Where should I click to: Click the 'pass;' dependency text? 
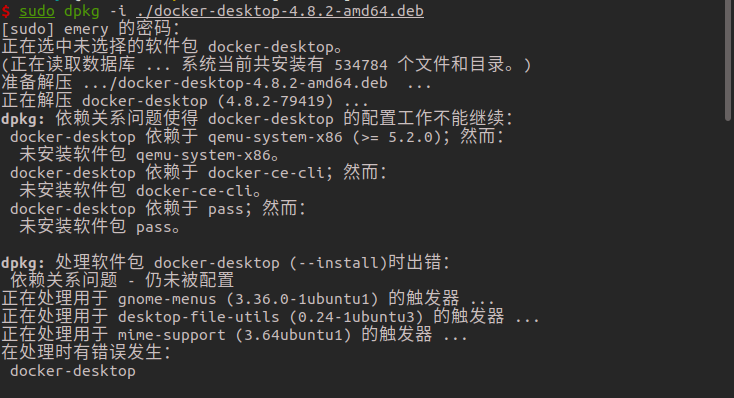[x=230, y=209]
